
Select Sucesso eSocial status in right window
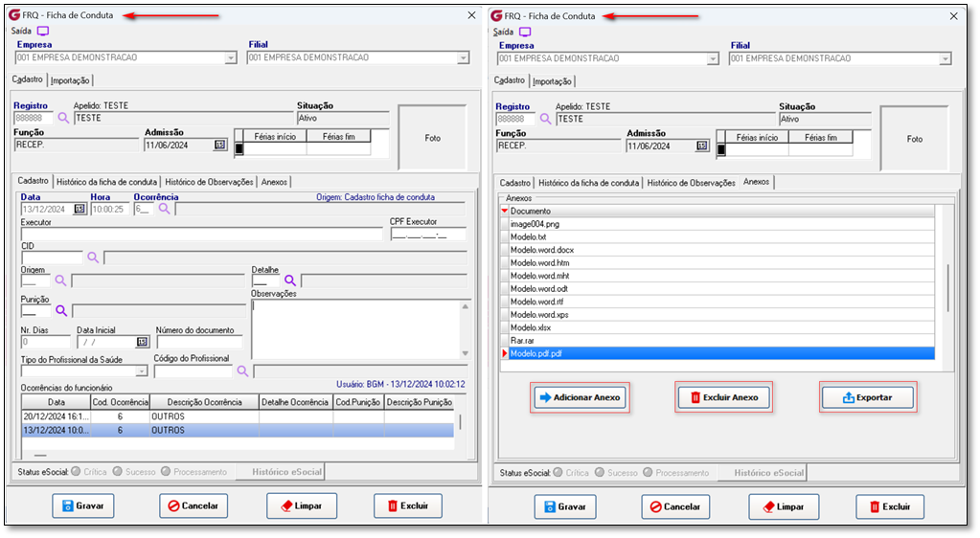point(600,472)
